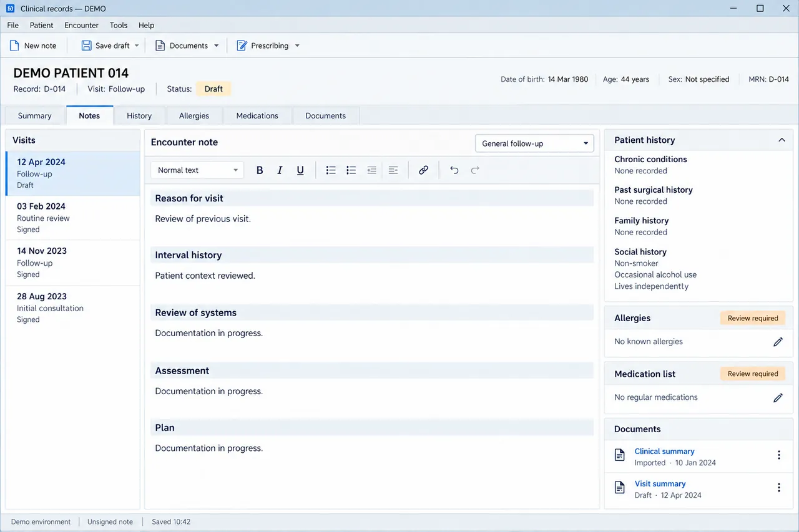Click the Clinical summary document icon
This screenshot has width=799, height=532.
pyautogui.click(x=619, y=455)
